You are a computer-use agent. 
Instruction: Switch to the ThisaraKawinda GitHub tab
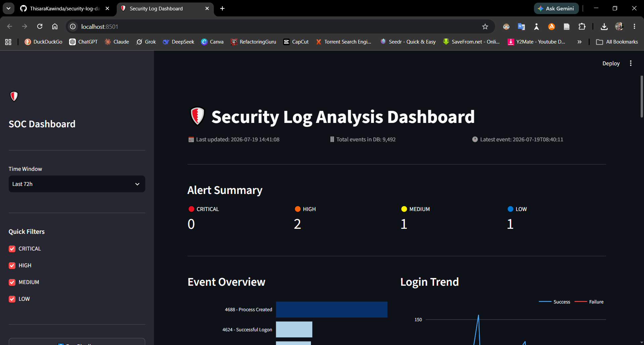click(64, 8)
